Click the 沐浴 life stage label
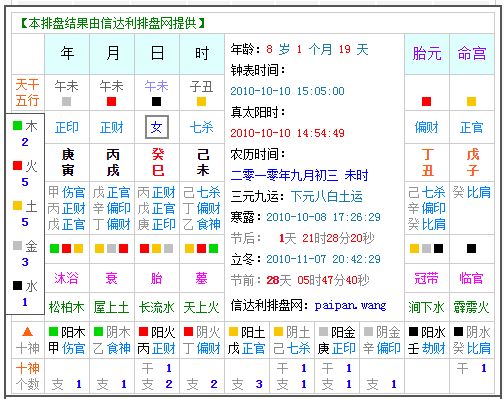This screenshot has width=504, height=399. 67,278
